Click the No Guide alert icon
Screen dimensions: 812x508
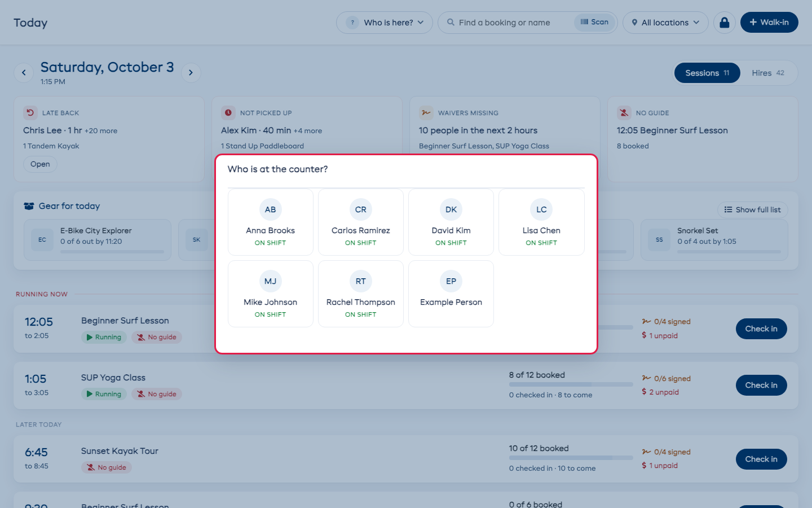click(624, 113)
